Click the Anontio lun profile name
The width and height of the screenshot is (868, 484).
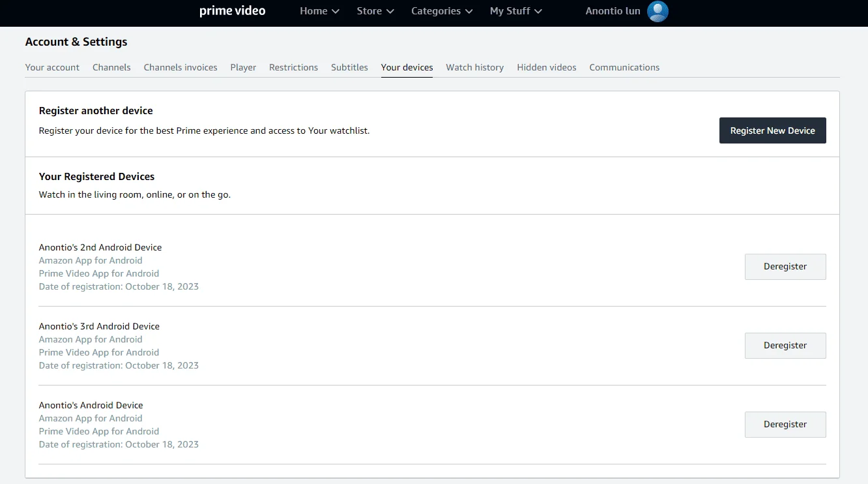tap(613, 11)
